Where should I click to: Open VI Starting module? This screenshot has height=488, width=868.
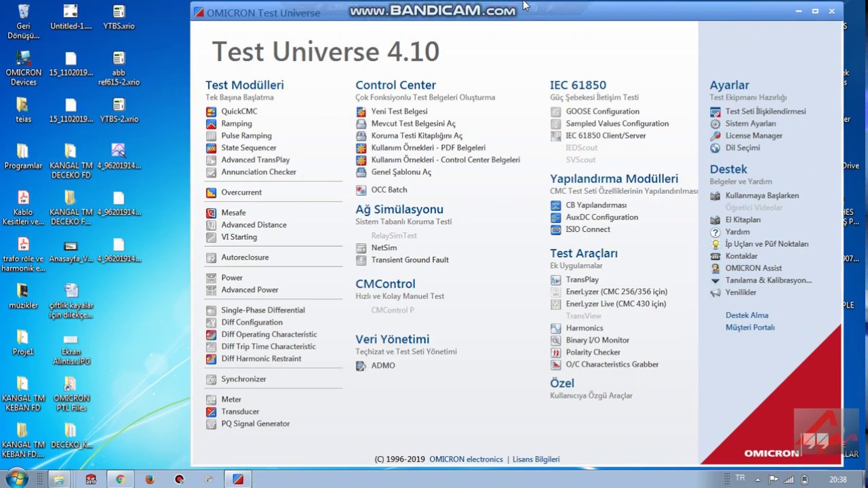239,237
